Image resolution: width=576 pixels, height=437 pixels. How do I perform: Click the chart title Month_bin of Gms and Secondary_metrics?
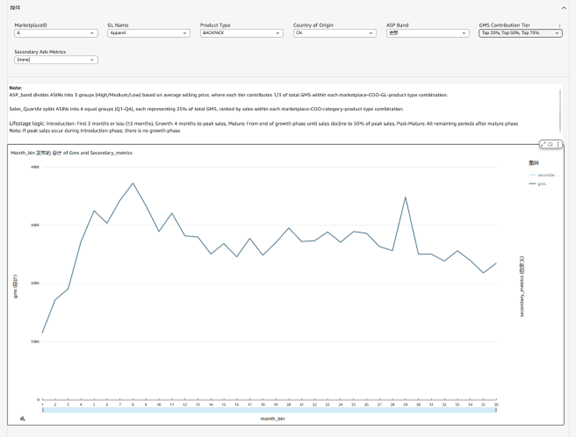pos(72,153)
